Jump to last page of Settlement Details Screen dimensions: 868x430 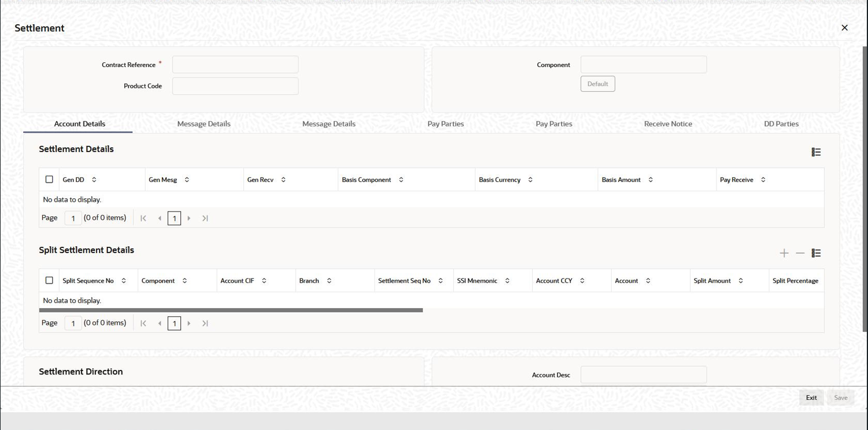(x=205, y=218)
